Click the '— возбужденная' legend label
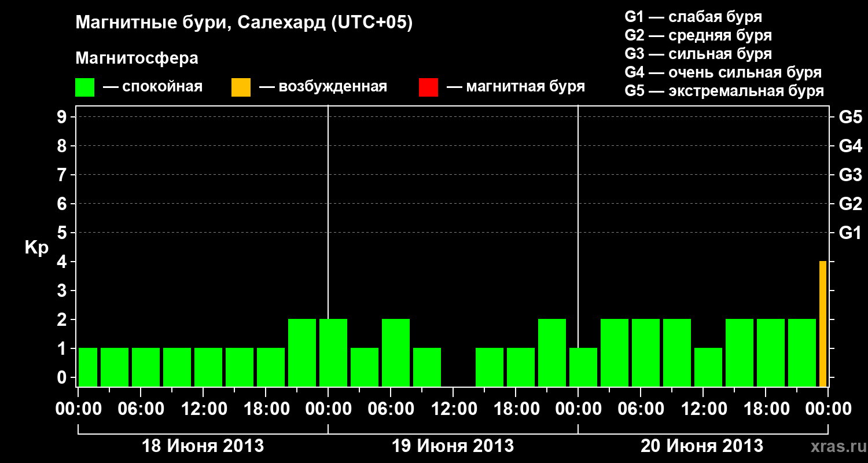The height and width of the screenshot is (463, 868). click(x=323, y=87)
